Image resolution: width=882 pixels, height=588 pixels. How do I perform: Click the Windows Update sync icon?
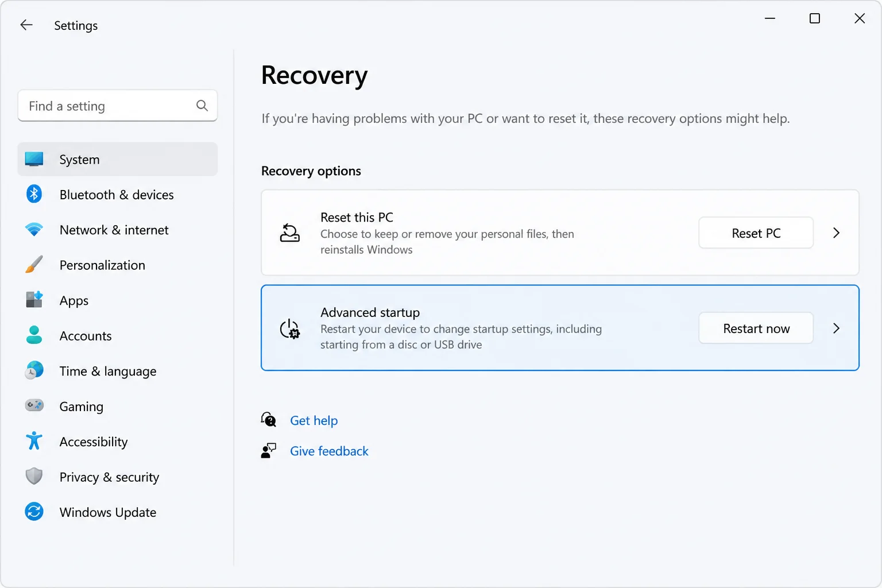click(34, 511)
